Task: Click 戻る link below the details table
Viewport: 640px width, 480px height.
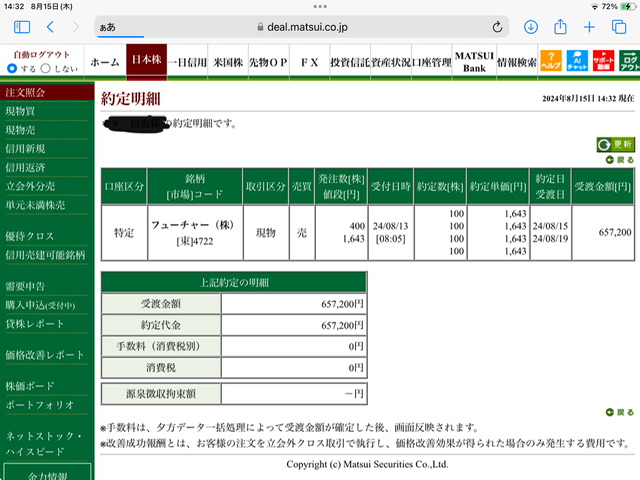Action: click(x=620, y=412)
